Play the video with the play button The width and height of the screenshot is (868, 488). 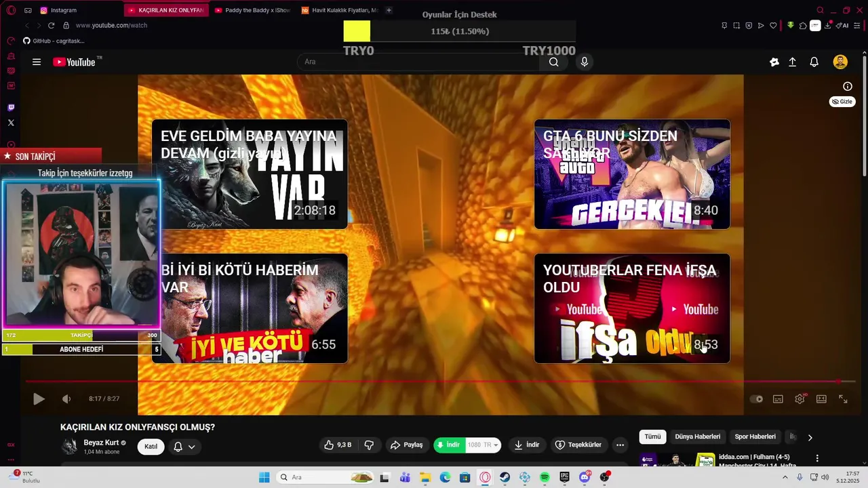click(x=39, y=399)
